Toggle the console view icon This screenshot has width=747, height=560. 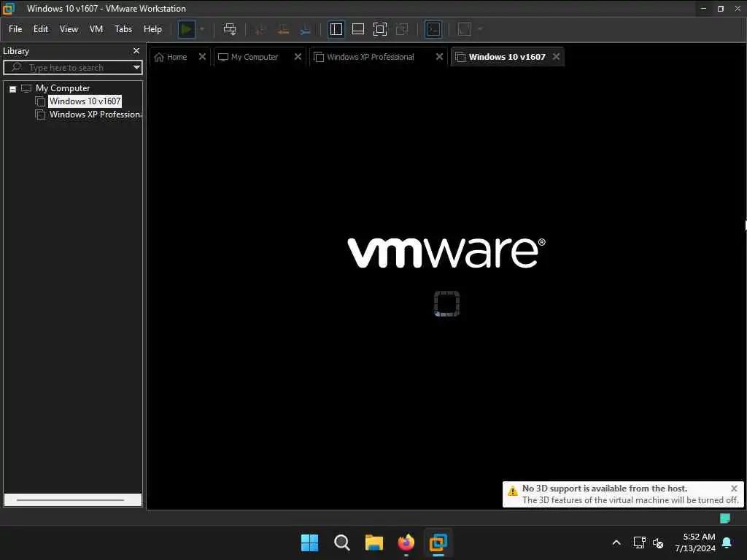click(433, 29)
